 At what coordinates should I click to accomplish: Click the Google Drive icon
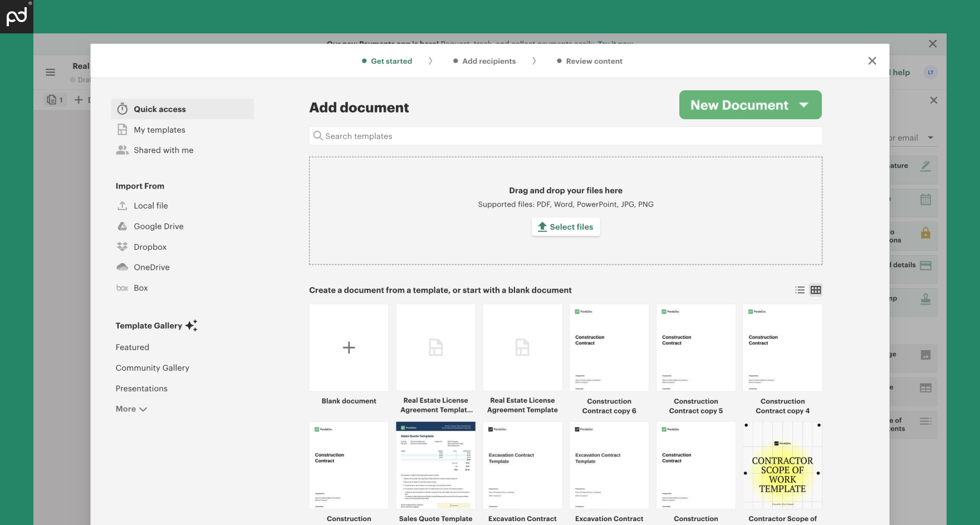[x=122, y=226]
